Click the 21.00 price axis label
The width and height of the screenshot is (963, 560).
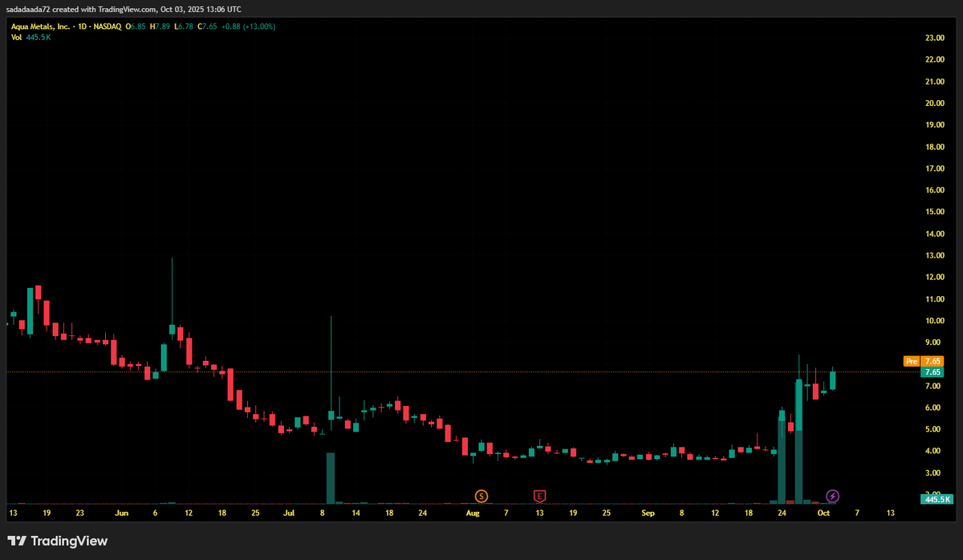[x=933, y=81]
